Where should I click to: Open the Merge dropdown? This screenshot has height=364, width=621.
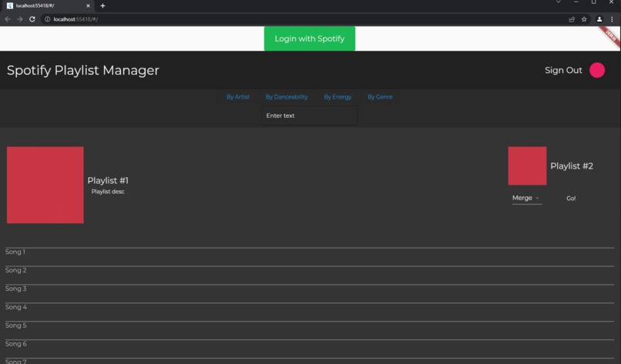pos(526,199)
